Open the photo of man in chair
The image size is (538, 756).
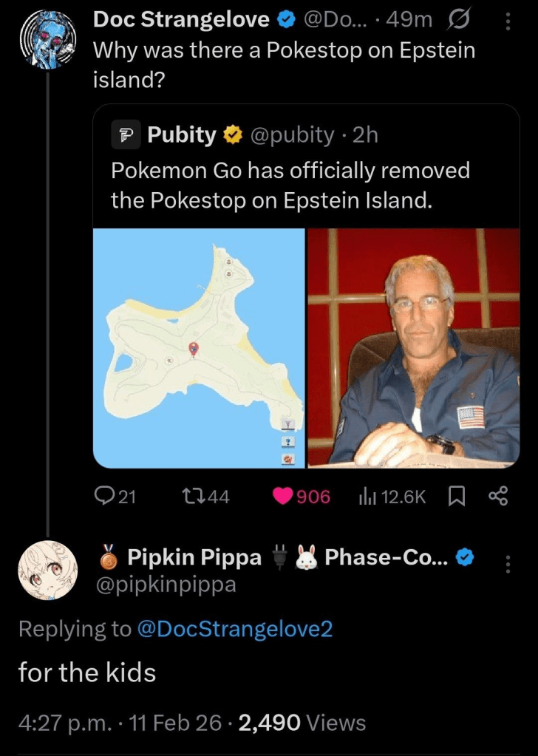[x=413, y=347]
